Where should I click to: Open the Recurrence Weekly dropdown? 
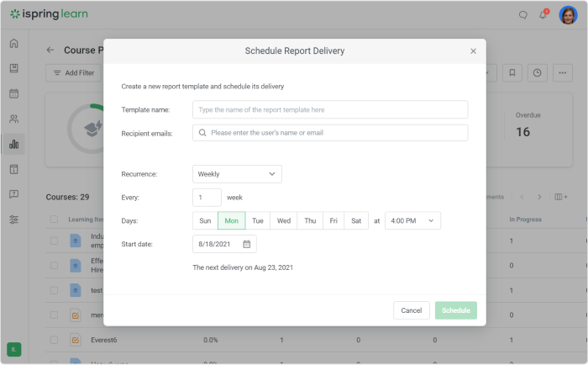point(237,174)
